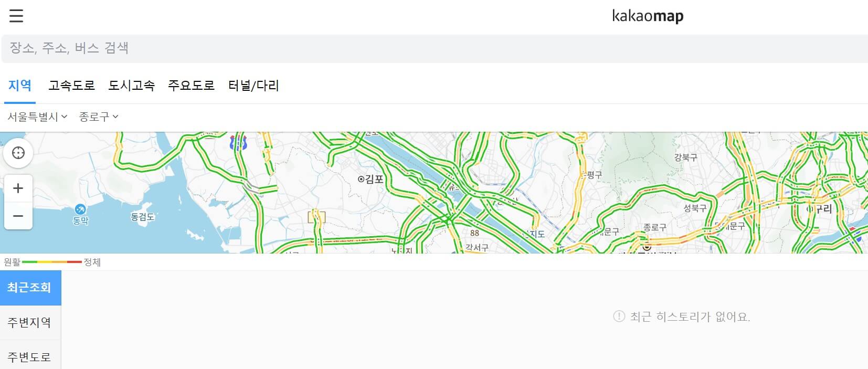This screenshot has height=369, width=868.
Task: Toggle the 최근조회 sidebar tab
Action: point(30,288)
